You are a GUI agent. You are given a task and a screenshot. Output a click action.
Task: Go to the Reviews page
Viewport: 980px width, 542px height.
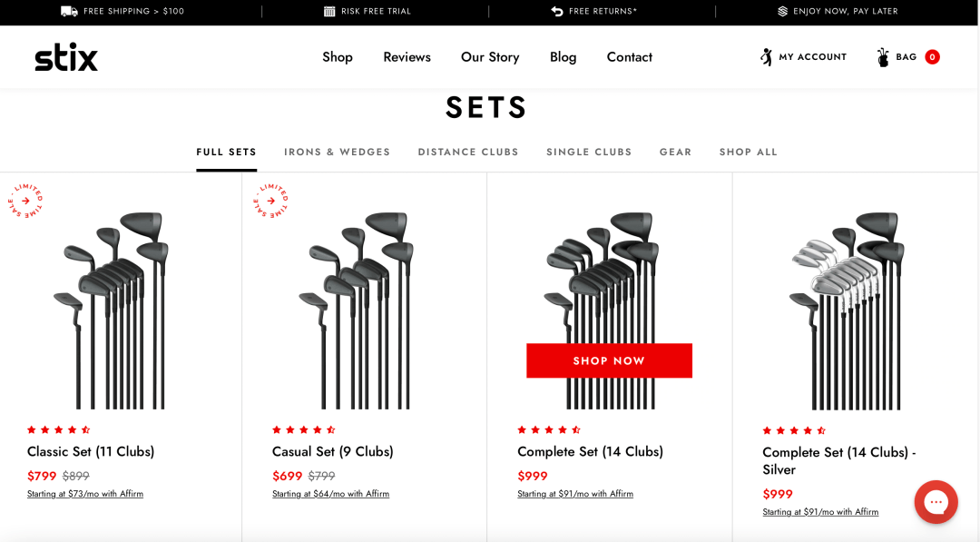click(x=407, y=57)
